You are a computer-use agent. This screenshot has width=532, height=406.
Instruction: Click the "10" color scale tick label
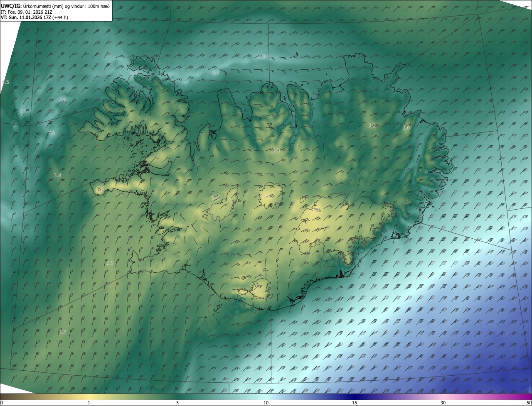266,403
